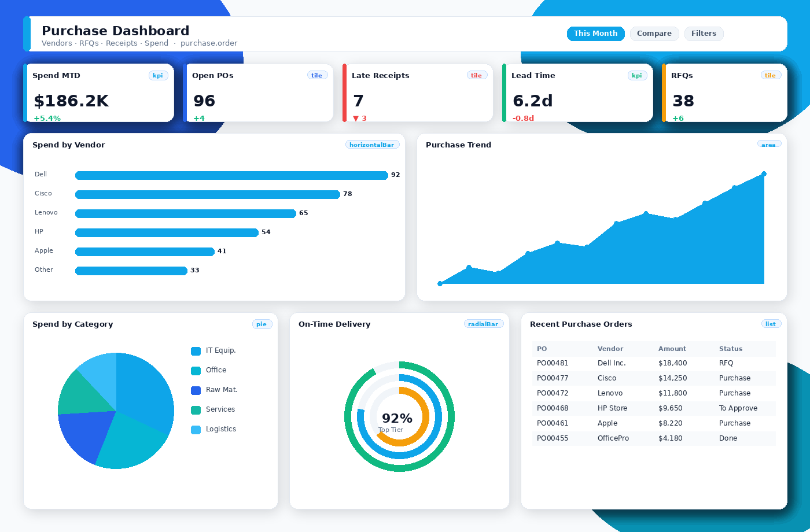The image size is (810, 532).
Task: Click the To Approve status cell
Action: click(x=738, y=408)
